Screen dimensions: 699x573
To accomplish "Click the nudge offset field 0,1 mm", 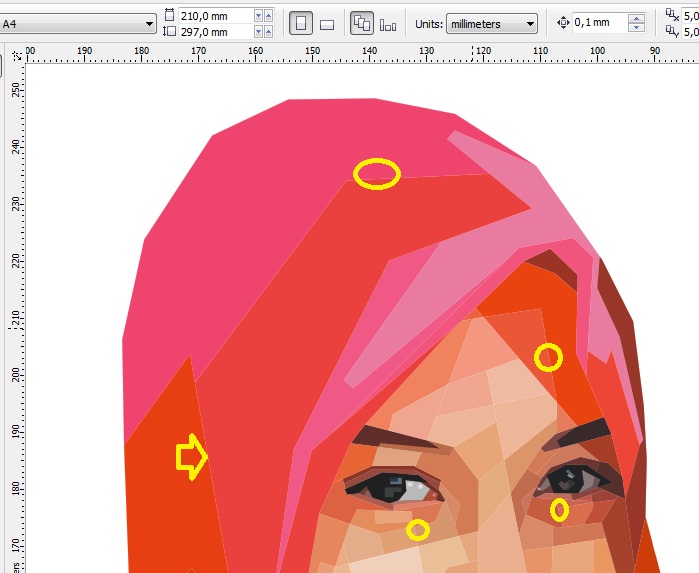I will click(x=599, y=22).
